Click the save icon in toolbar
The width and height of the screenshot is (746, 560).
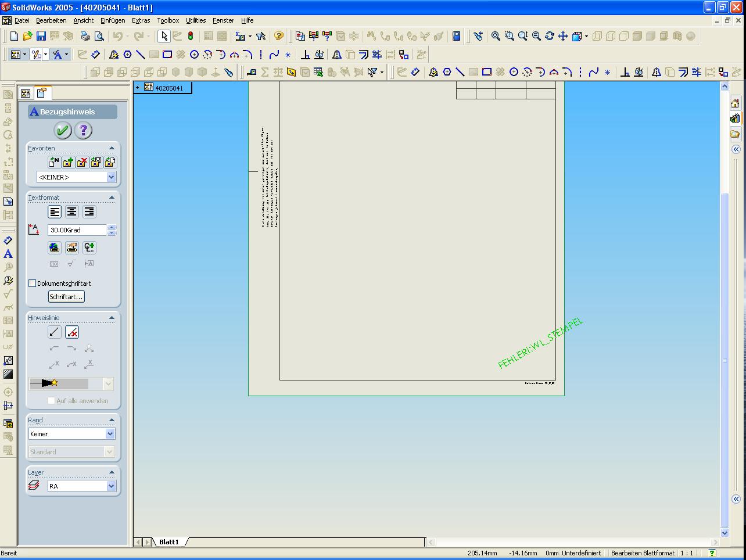tap(41, 36)
